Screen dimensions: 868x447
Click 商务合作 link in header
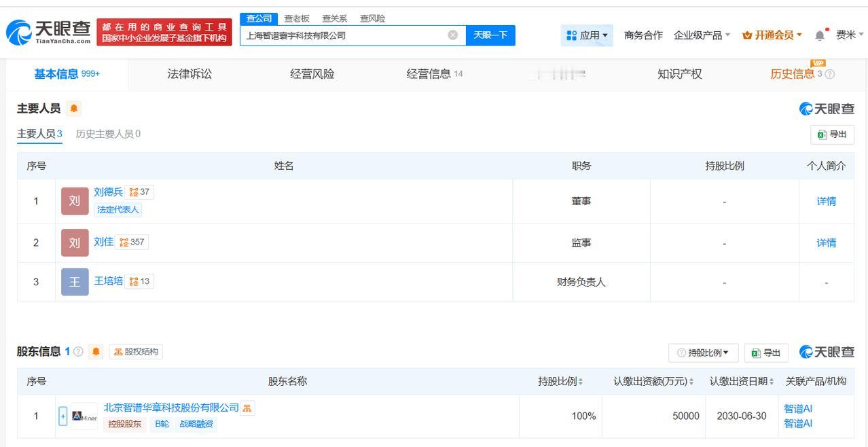643,35
